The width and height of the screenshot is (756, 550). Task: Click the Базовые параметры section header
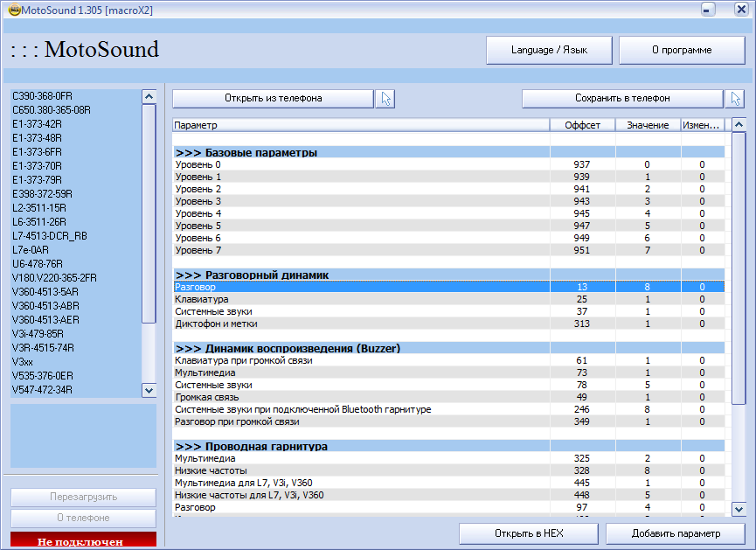(448, 152)
